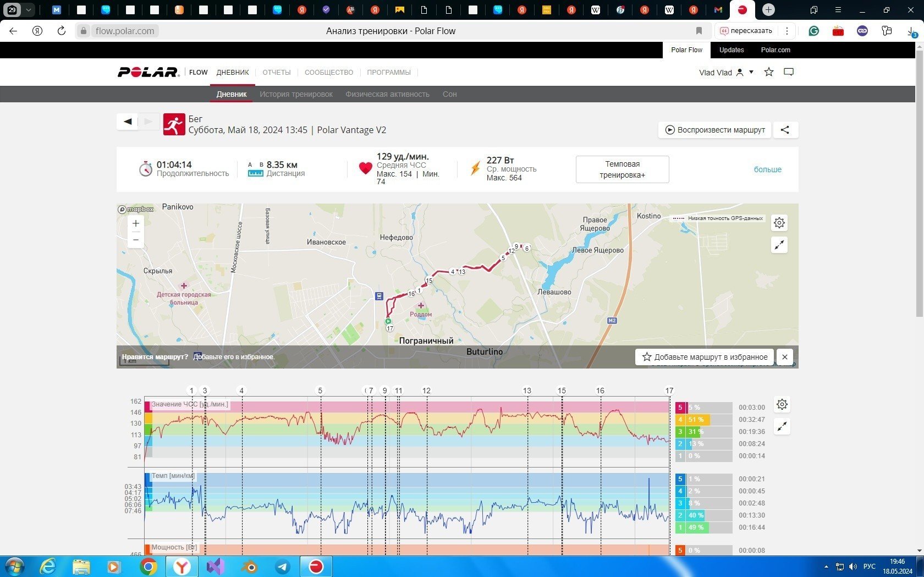Click heart rate zone 3 green swatch
924x577 pixels.
[x=680, y=432]
